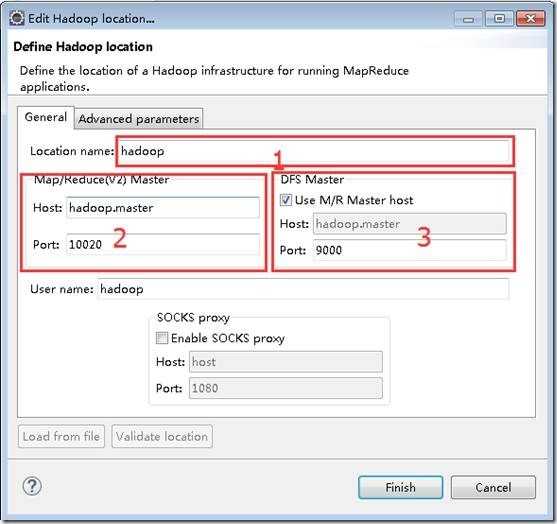Click the DFS Master Port 9000 field
This screenshot has width=557, height=524.
point(410,250)
